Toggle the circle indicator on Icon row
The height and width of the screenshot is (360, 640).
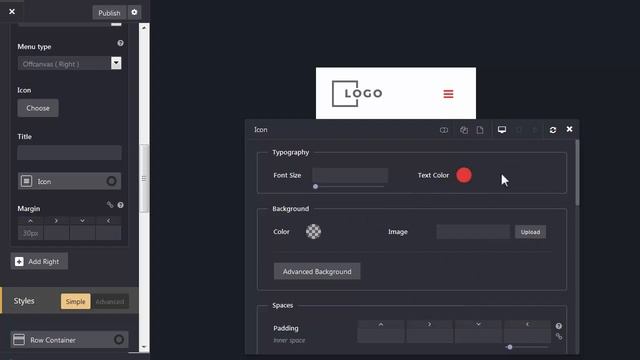[111, 181]
